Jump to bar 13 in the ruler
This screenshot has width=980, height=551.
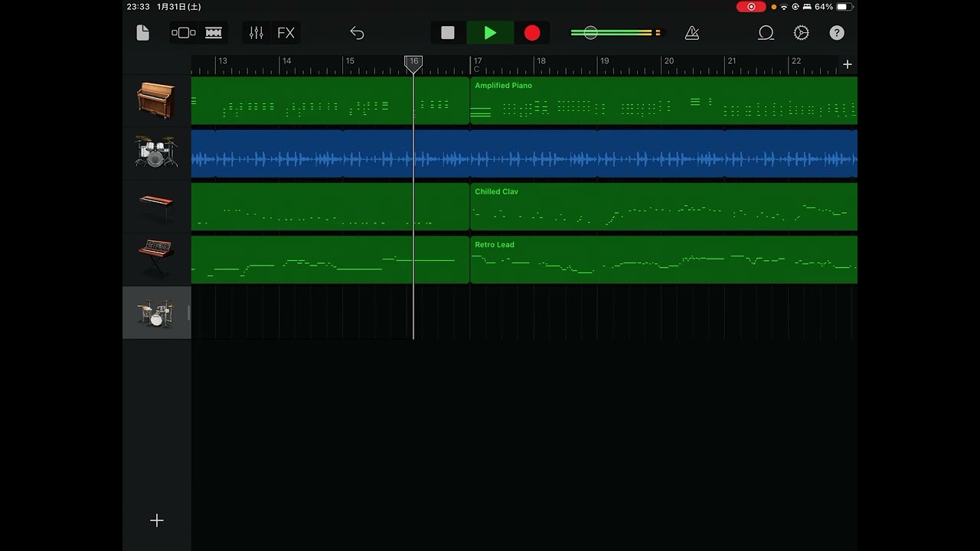[x=222, y=61]
